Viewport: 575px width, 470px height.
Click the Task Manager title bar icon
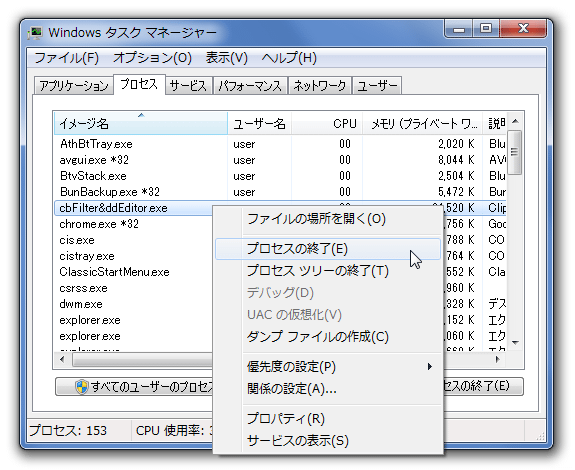pos(35,33)
